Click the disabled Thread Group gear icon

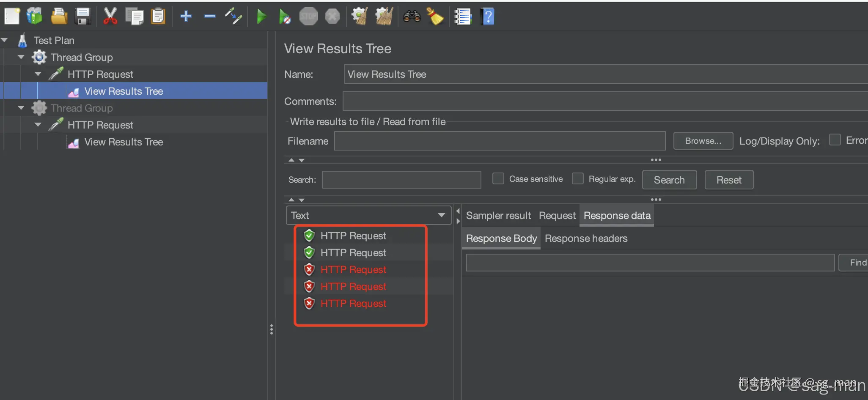39,108
